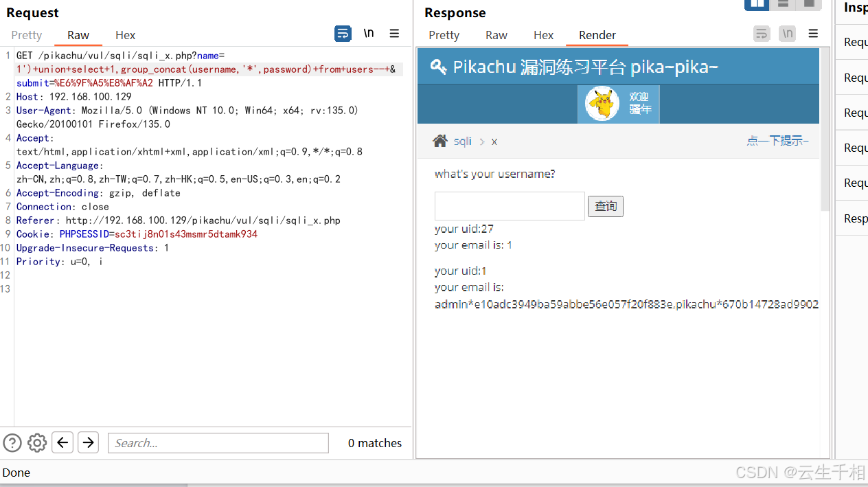This screenshot has height=487, width=868.
Task: Click 'what's your username?' prompt text
Action: 495,174
